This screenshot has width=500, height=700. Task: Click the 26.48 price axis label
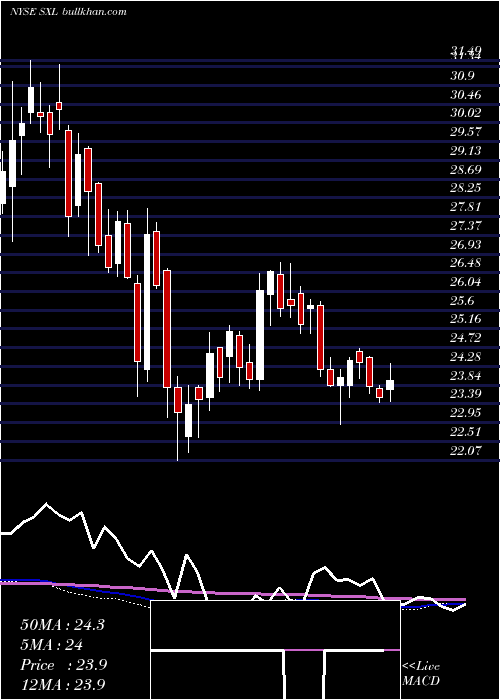[466, 263]
